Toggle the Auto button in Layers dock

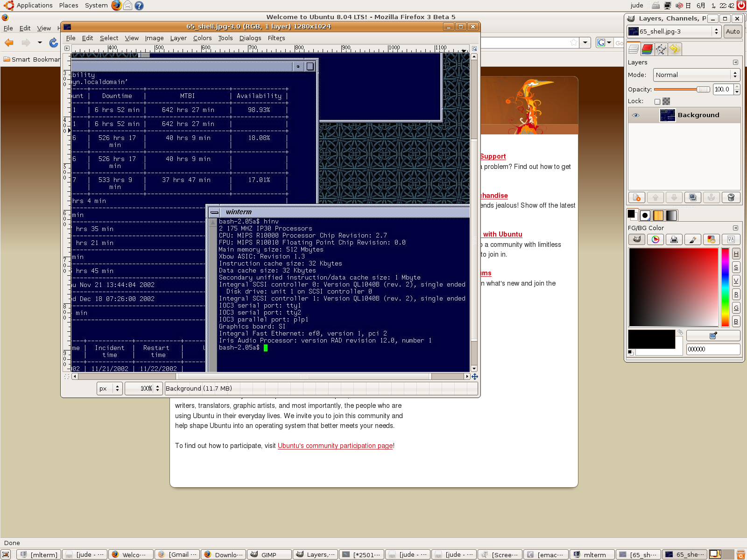click(x=733, y=31)
